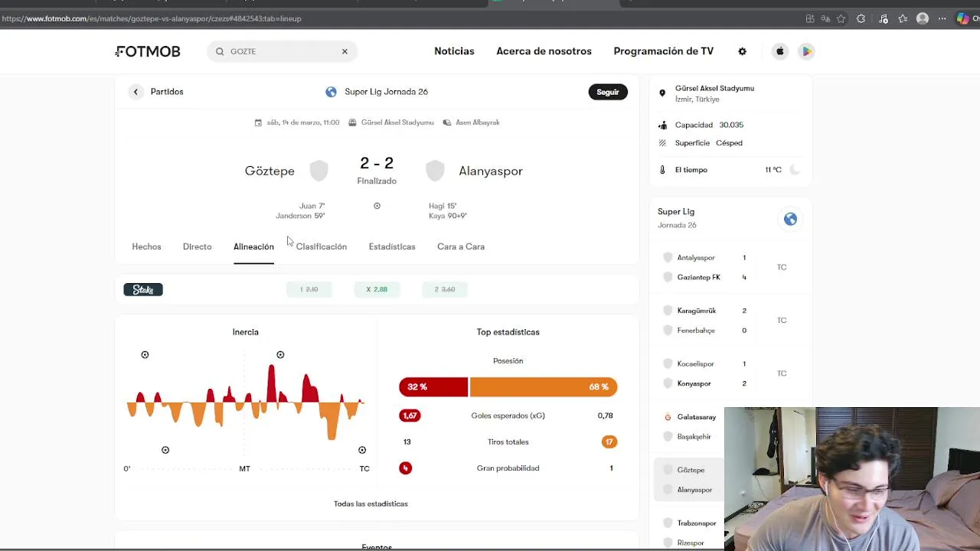Switch to the Directo tab

coord(197,246)
